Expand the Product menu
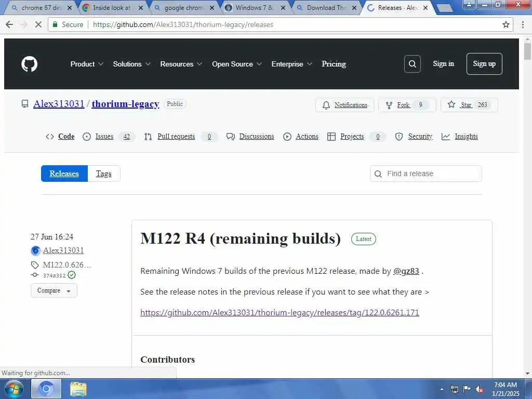 pos(87,64)
